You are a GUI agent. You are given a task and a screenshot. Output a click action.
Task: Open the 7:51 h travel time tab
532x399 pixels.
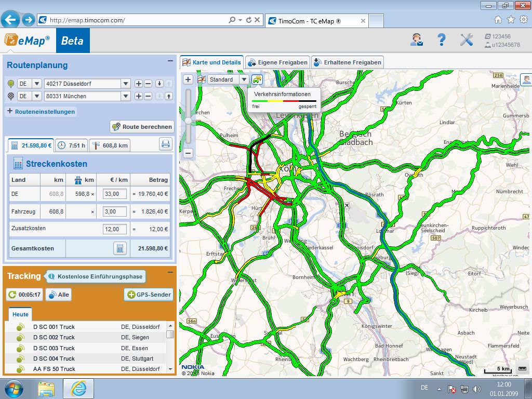click(x=71, y=145)
